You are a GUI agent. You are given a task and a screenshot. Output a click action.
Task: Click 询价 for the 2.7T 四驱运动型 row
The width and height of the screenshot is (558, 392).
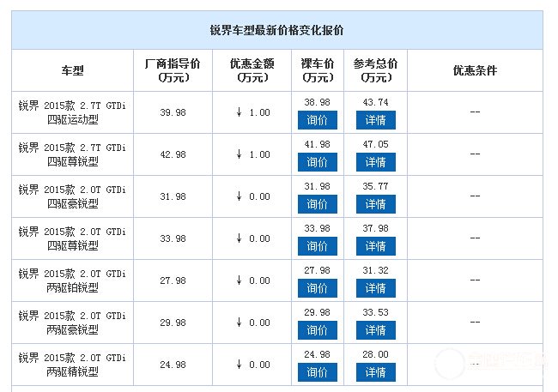(x=317, y=120)
